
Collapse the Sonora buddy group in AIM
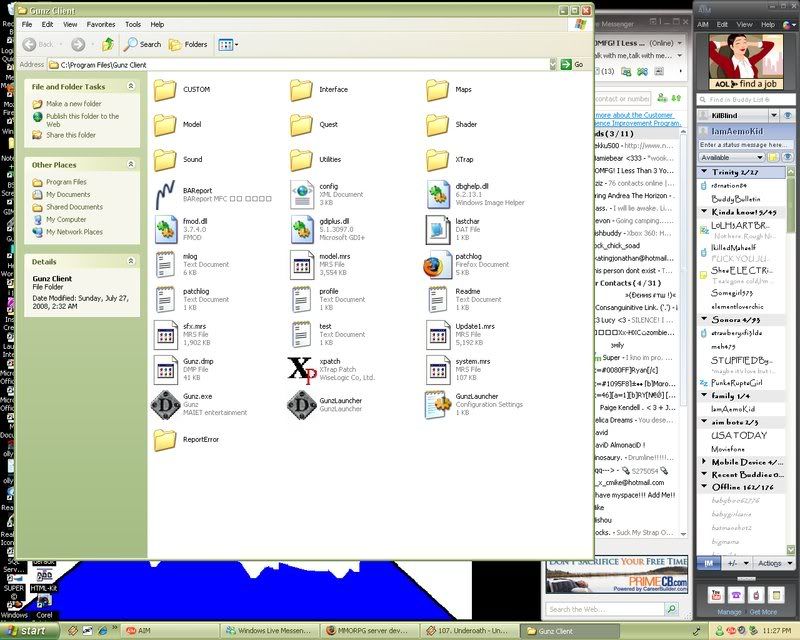705,319
